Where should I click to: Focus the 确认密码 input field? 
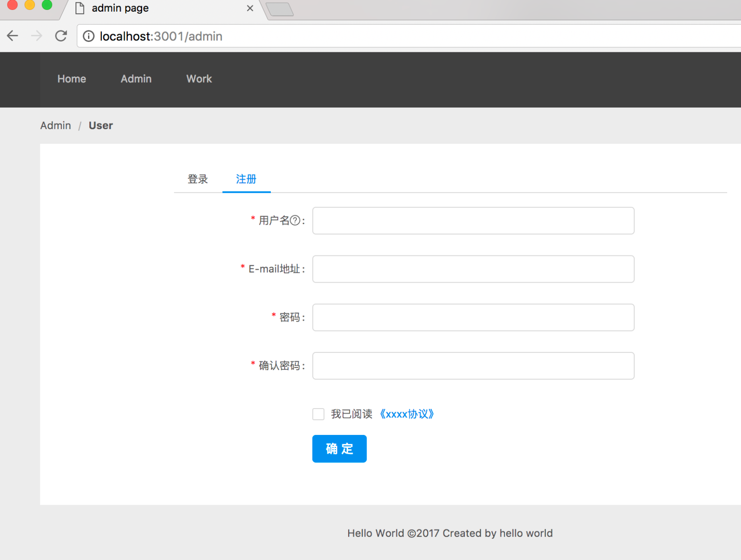(x=473, y=366)
